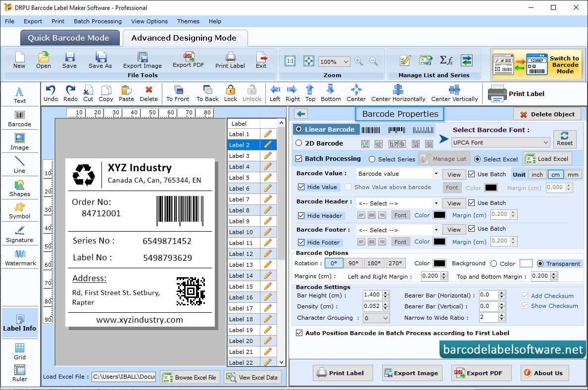
Task: Toggle the Hide Footer checkbox
Action: 301,242
